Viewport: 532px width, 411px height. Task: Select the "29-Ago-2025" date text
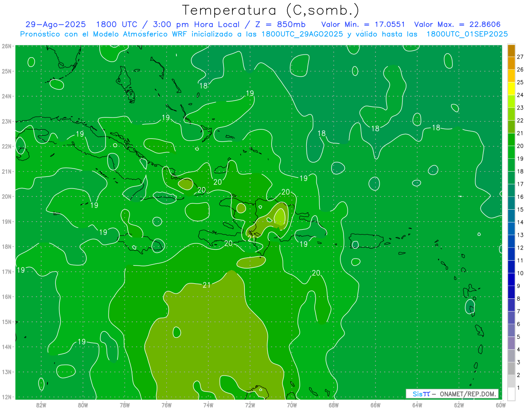pos(56,24)
